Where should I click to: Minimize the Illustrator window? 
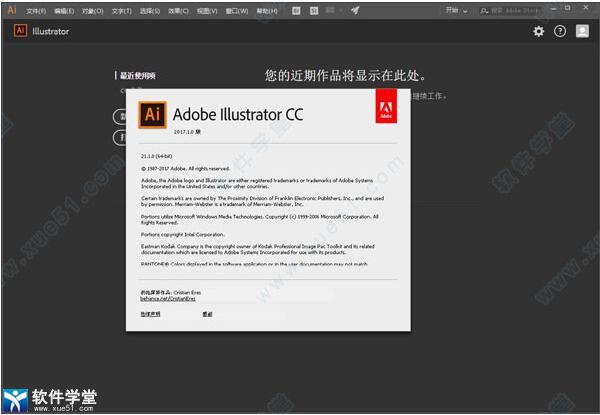point(553,8)
